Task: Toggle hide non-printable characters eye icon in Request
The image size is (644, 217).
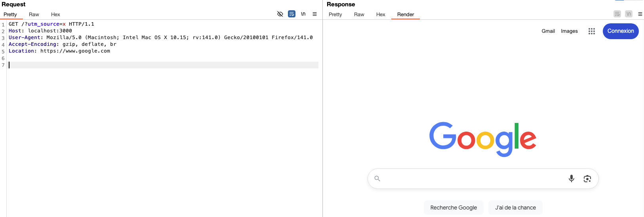Action: coord(280,14)
